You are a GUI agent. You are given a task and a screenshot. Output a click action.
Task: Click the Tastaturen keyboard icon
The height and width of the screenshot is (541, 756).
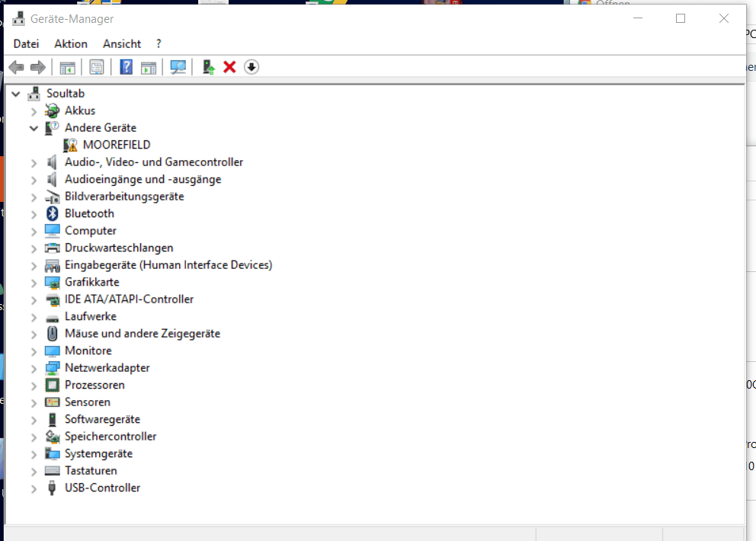[52, 471]
